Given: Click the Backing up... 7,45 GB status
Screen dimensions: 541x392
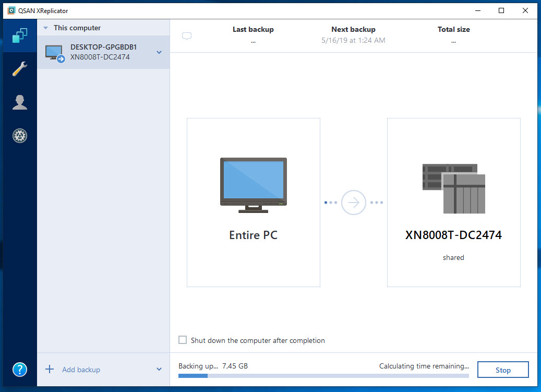Looking at the screenshot, I should coord(213,366).
